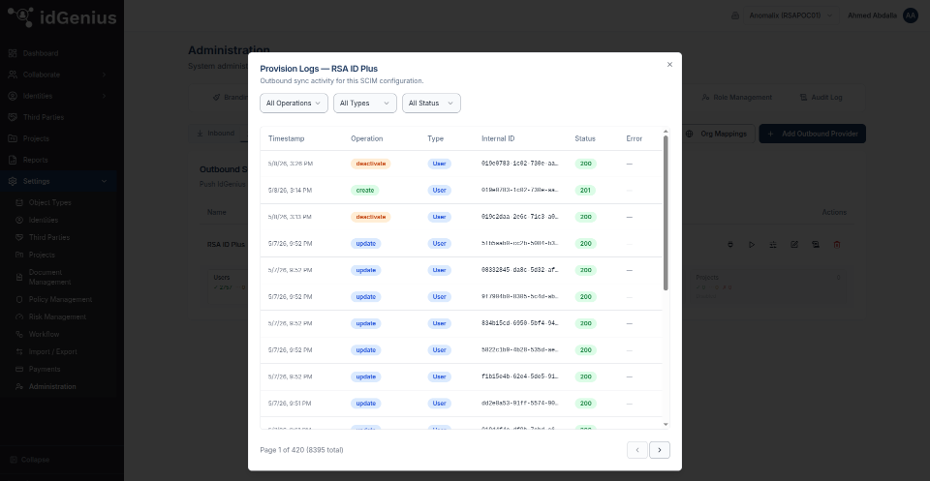Click the User type badge in the create row
Image resolution: width=930 pixels, height=481 pixels.
[439, 190]
